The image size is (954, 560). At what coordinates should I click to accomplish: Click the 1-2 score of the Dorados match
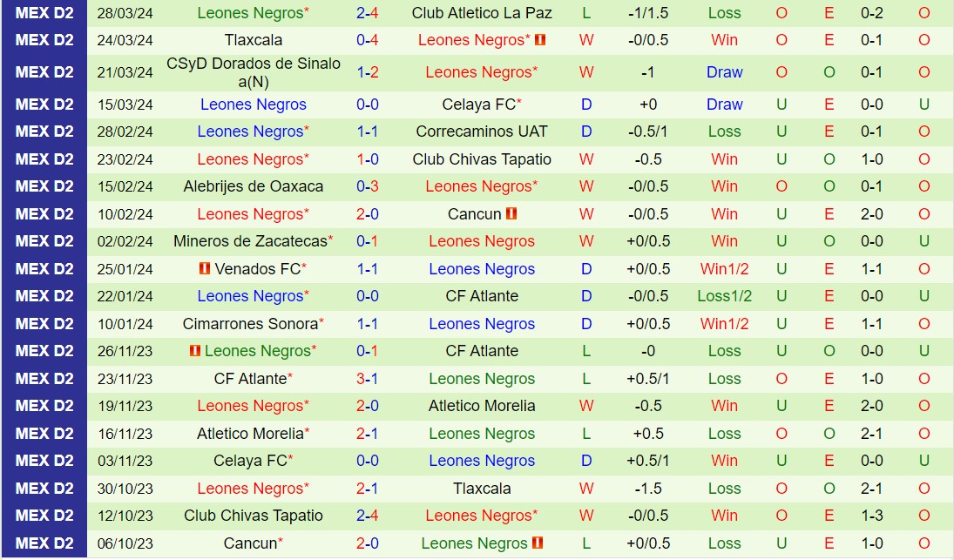[x=367, y=72]
